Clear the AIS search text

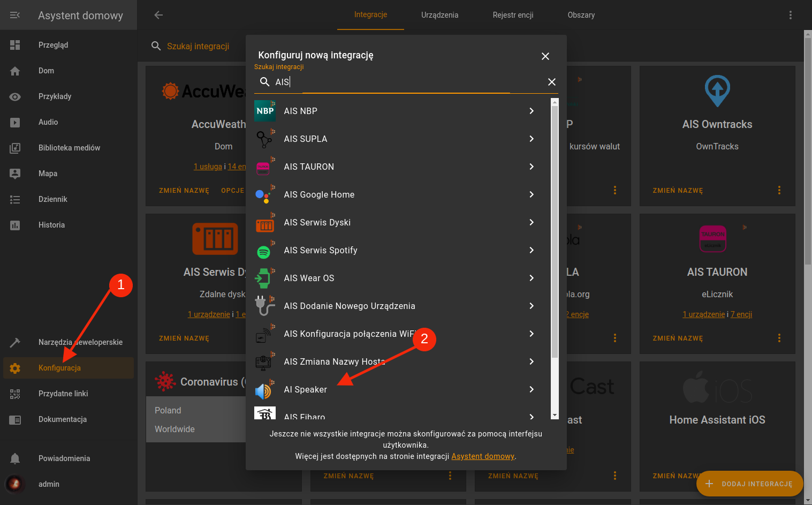tap(552, 82)
